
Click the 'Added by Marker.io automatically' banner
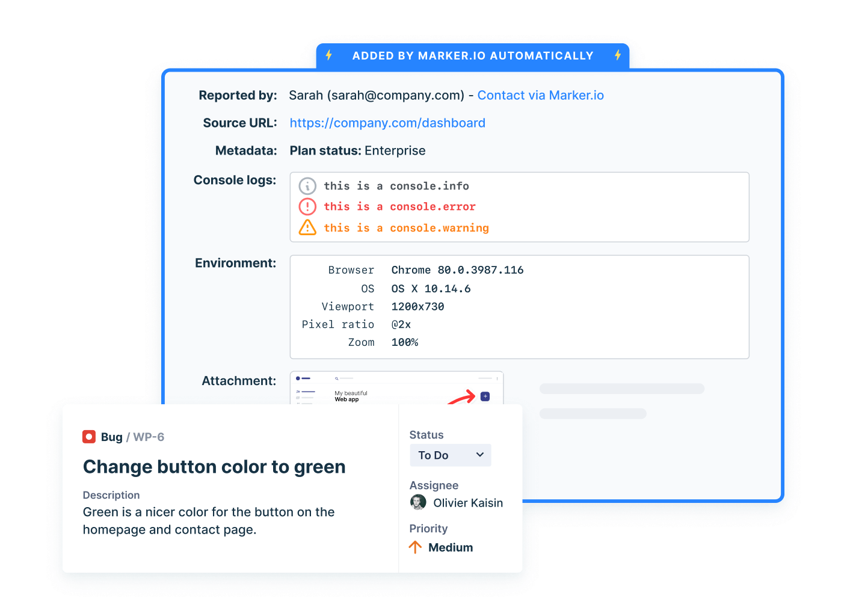point(473,56)
